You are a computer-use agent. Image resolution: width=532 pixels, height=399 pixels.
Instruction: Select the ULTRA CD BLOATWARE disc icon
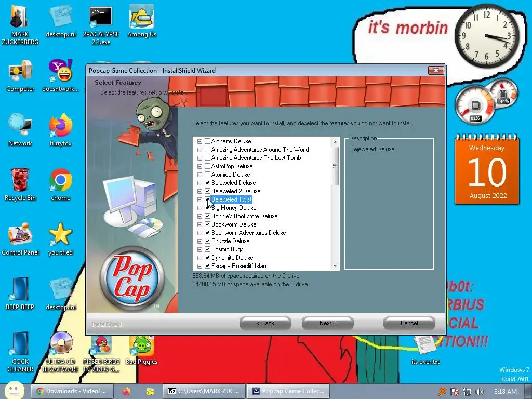(x=60, y=352)
